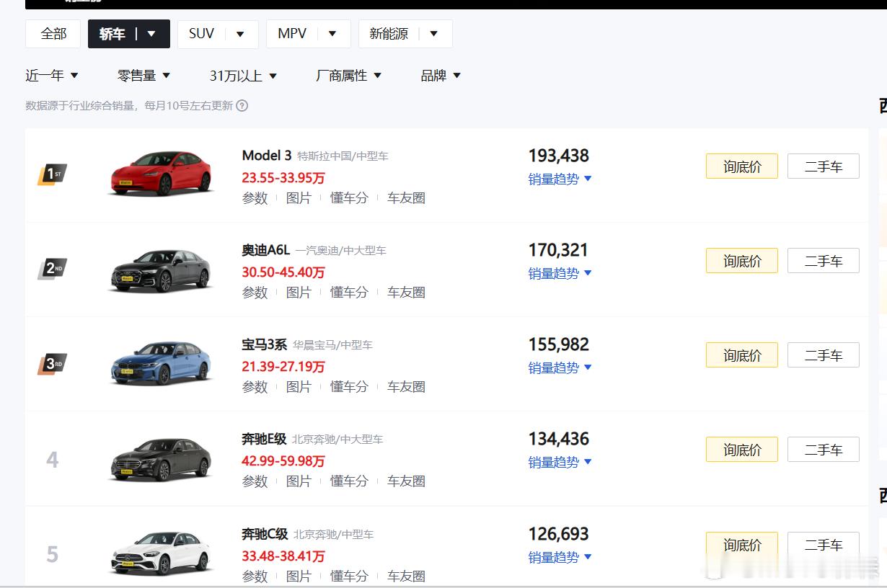Screen dimensions: 887x588
Task: Open 懂车分 link for 奔驰C级
Action: 349,576
